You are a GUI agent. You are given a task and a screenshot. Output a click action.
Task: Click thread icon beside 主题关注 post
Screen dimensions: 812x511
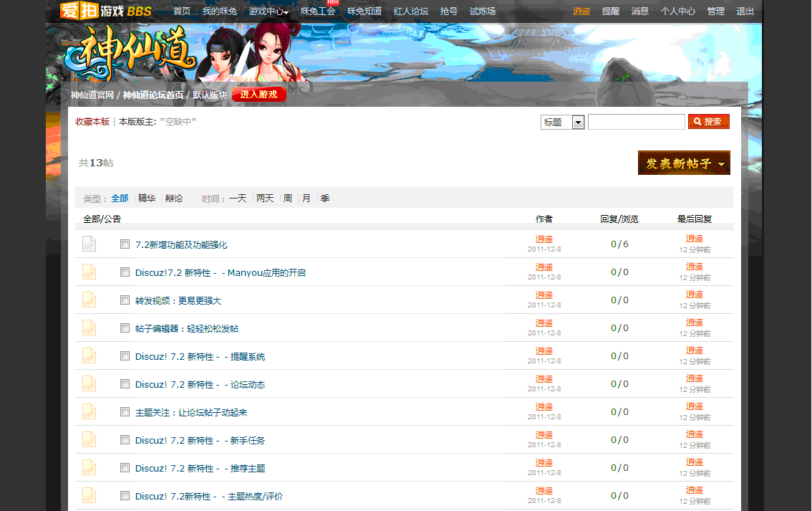89,411
